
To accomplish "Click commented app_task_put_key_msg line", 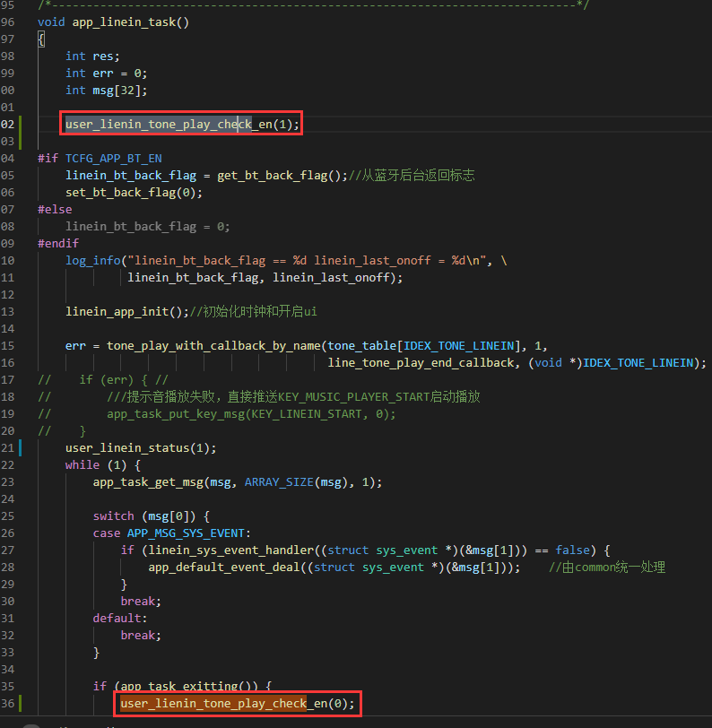I will pyautogui.click(x=216, y=413).
